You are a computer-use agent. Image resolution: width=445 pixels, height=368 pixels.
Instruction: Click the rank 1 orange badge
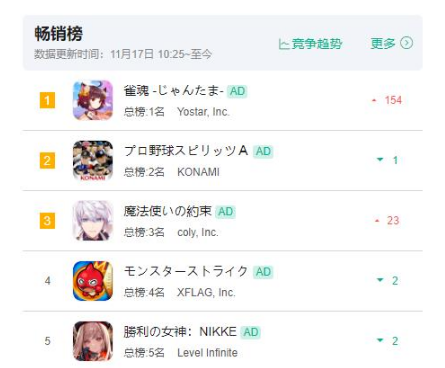pyautogui.click(x=47, y=100)
